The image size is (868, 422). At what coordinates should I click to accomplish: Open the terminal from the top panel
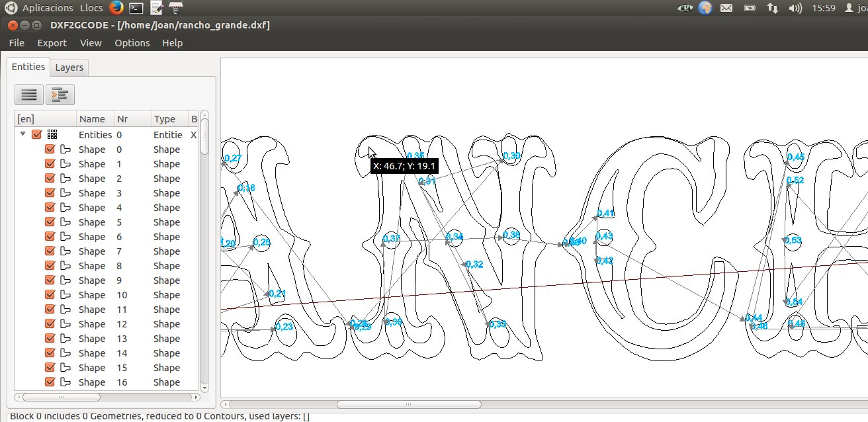click(136, 8)
